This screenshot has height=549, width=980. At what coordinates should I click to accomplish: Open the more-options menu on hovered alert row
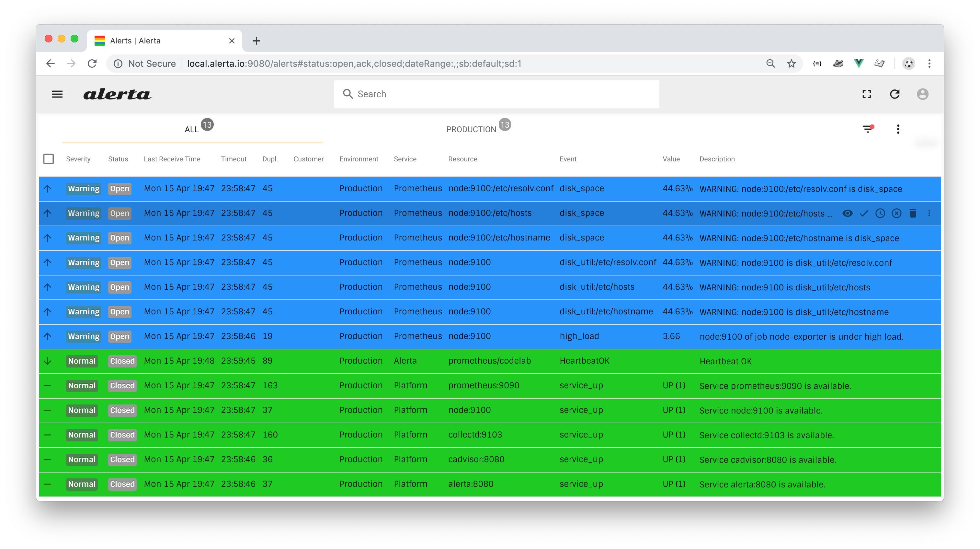tap(929, 213)
